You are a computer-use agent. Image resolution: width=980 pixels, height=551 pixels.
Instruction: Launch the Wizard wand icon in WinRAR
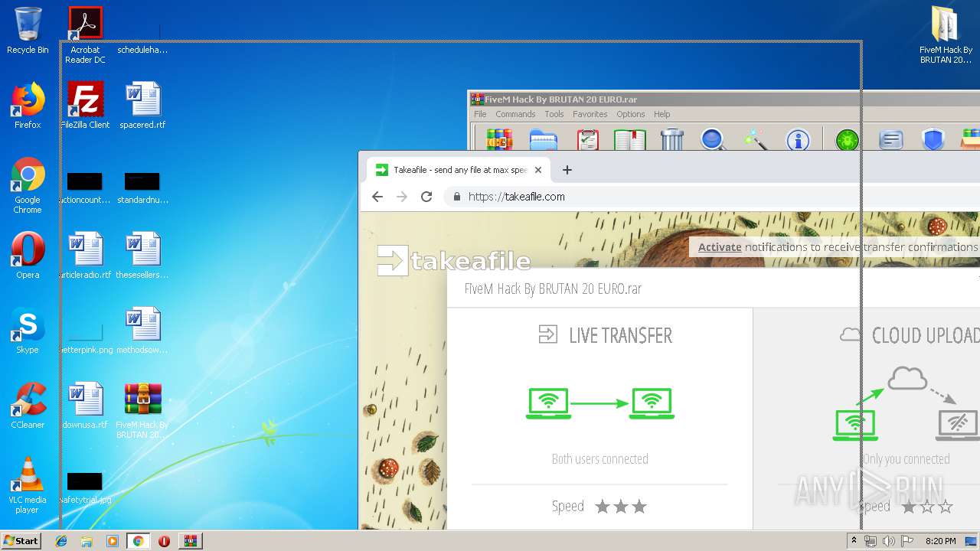756,140
